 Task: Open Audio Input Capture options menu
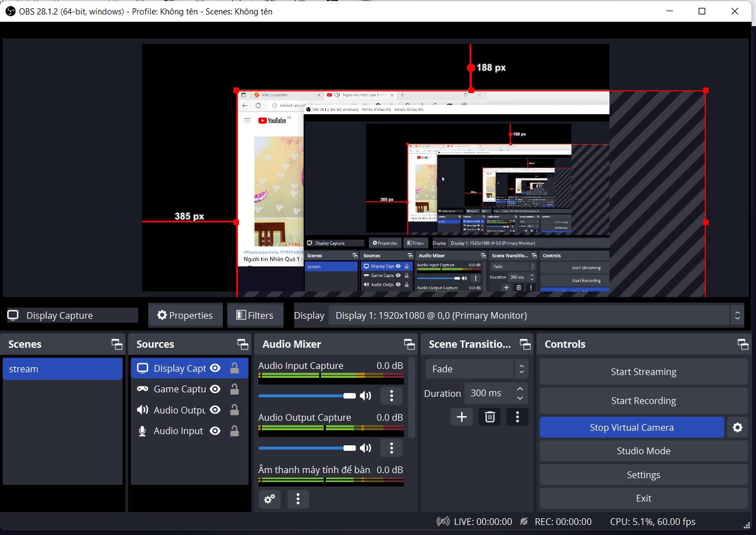coord(392,396)
